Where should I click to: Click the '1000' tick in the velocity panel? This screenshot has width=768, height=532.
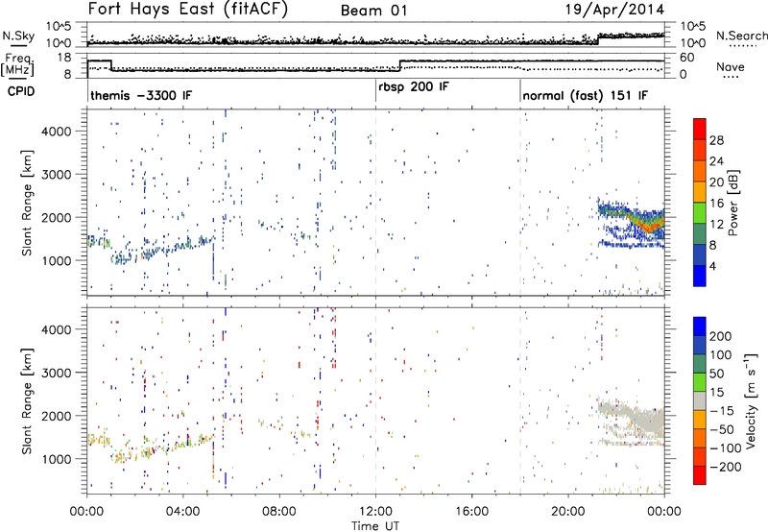(57, 459)
